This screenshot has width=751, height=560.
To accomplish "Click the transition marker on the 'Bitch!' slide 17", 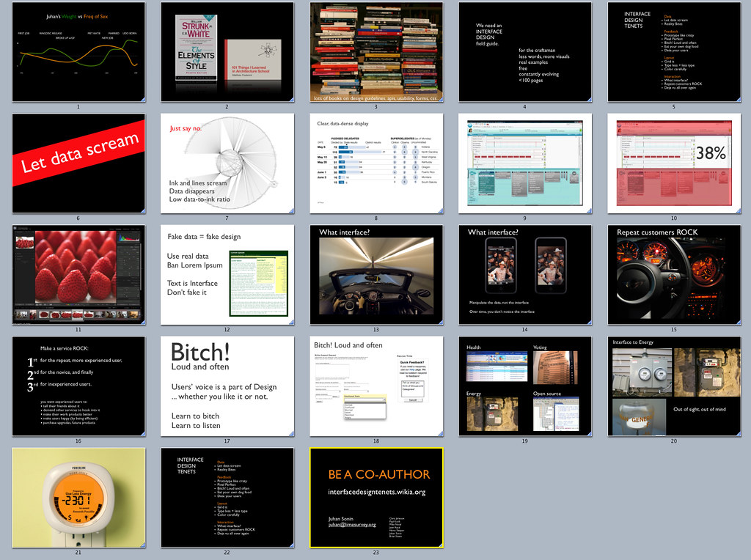I will (x=292, y=433).
